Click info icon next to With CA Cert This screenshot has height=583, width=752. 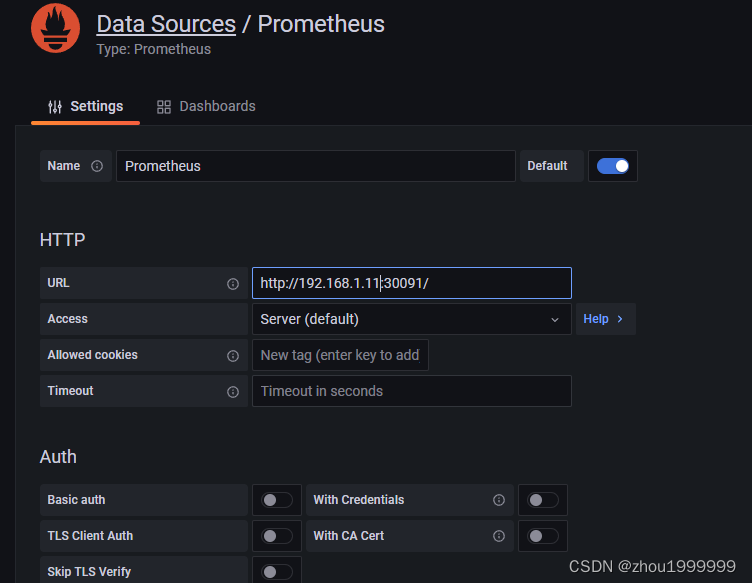pyautogui.click(x=499, y=536)
